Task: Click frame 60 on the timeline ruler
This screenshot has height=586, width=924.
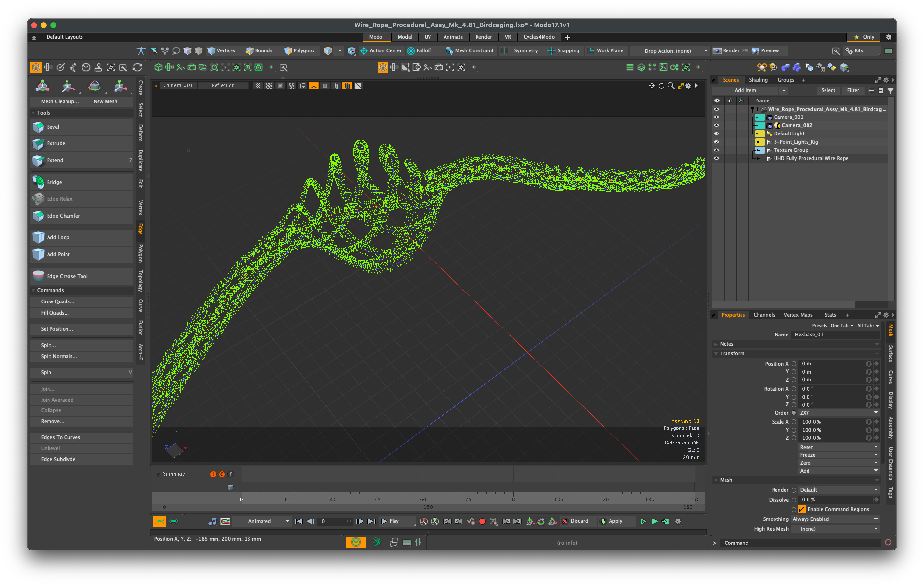Action: [x=423, y=500]
